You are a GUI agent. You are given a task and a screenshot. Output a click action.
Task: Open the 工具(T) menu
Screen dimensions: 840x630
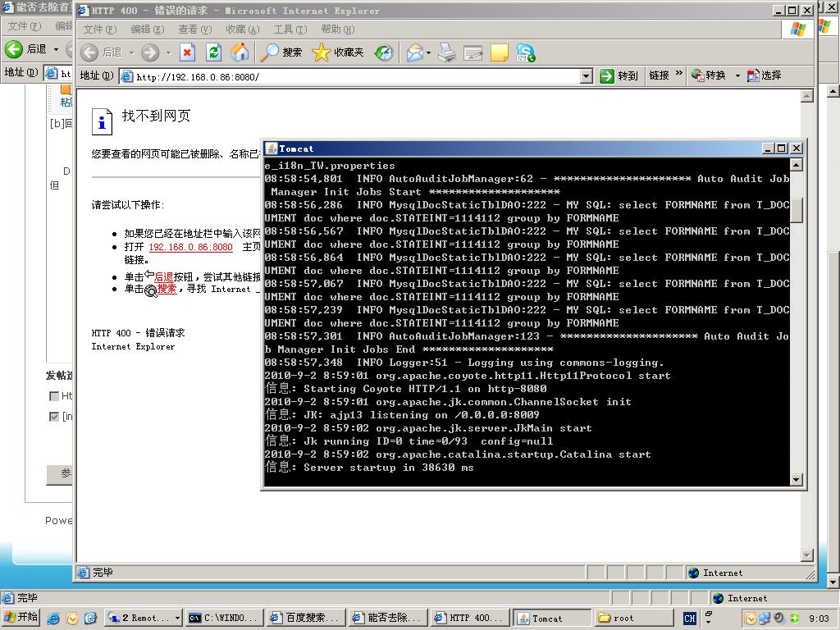[x=290, y=29]
